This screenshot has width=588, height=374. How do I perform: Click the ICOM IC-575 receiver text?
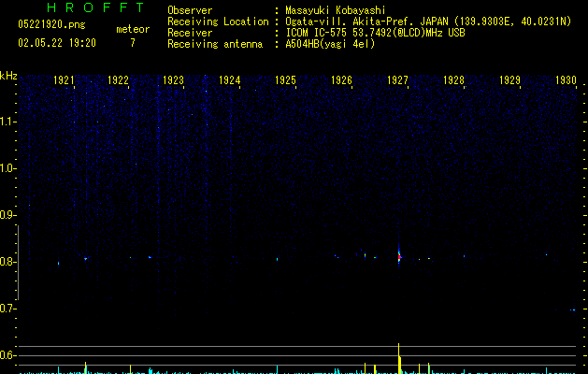point(375,33)
